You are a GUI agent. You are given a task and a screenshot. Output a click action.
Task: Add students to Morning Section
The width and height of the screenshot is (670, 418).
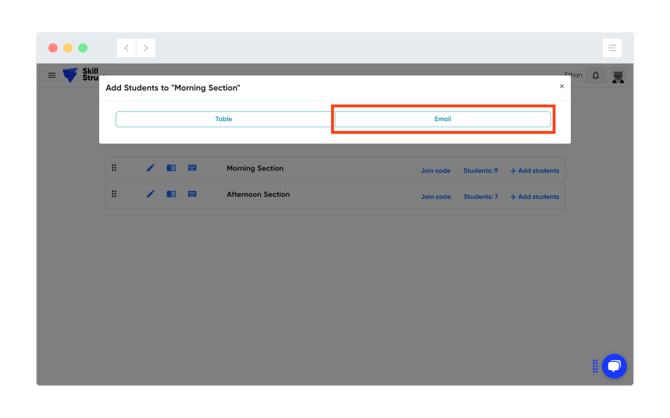point(534,171)
